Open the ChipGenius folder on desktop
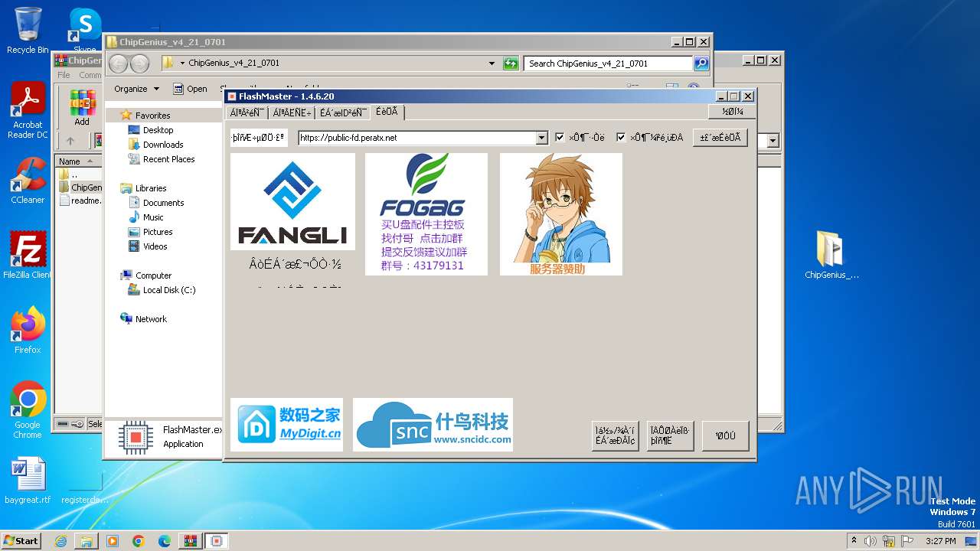Image resolution: width=980 pixels, height=551 pixels. click(x=831, y=256)
